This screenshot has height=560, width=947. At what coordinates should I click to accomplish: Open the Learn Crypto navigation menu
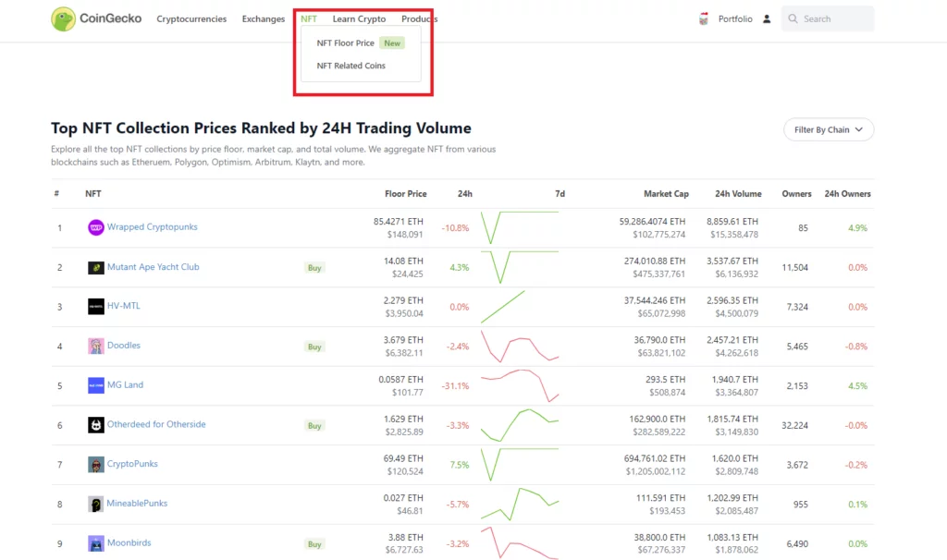click(x=359, y=19)
